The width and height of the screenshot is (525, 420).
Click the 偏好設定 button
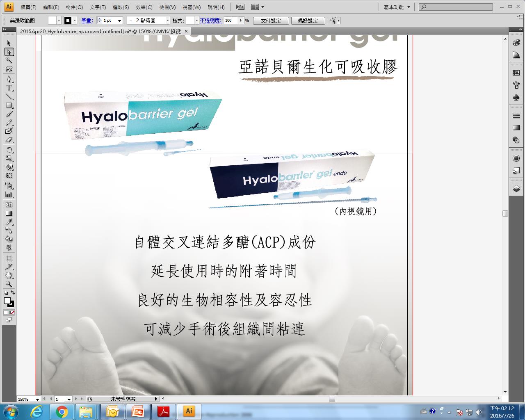(308, 21)
